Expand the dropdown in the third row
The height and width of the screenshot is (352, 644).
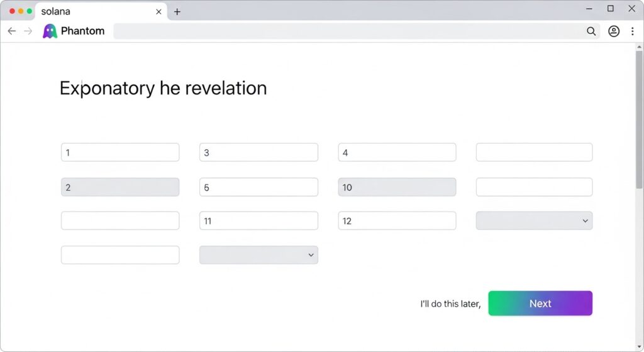pos(534,220)
